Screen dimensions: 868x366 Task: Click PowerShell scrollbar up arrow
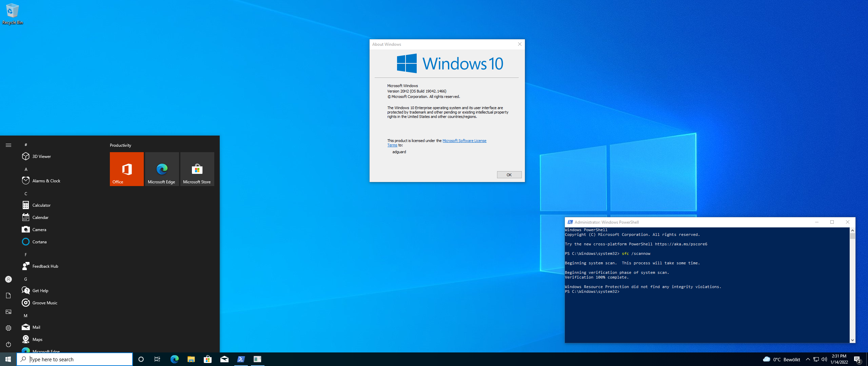click(852, 230)
